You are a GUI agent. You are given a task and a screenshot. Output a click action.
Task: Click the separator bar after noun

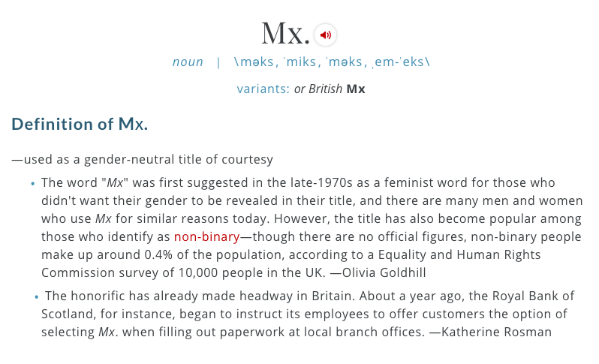point(218,62)
